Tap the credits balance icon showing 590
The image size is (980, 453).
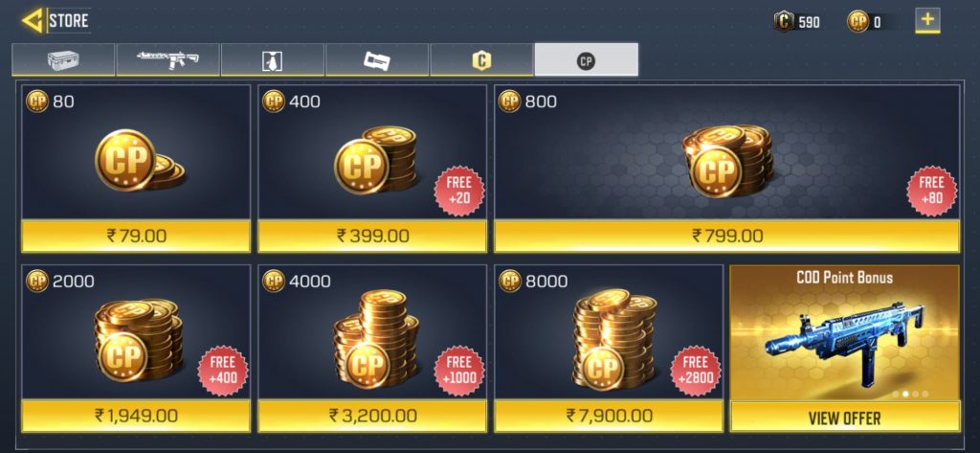(x=784, y=22)
